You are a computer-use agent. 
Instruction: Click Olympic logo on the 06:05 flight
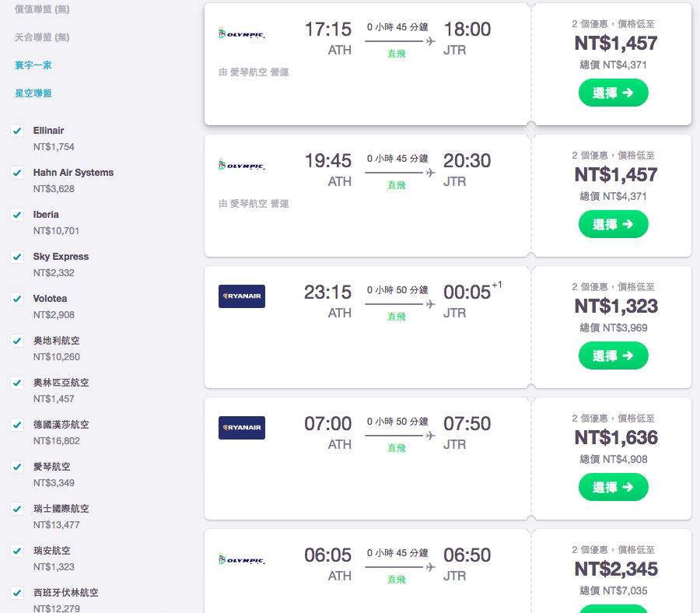[x=242, y=559]
